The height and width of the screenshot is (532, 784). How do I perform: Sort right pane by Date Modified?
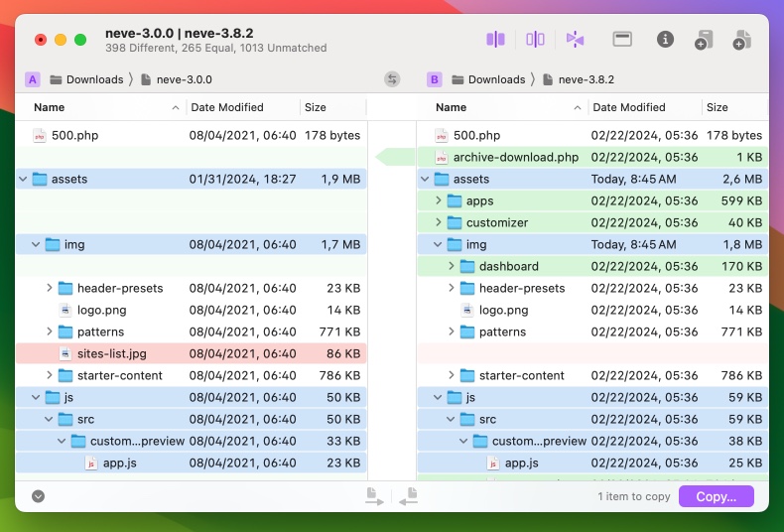pyautogui.click(x=645, y=107)
